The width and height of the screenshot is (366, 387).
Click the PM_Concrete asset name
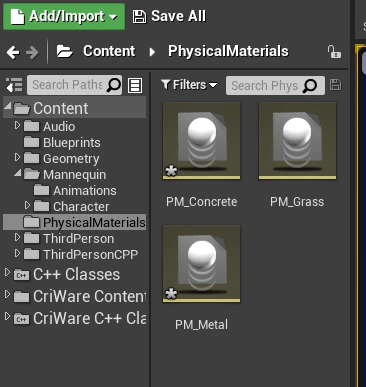[202, 202]
